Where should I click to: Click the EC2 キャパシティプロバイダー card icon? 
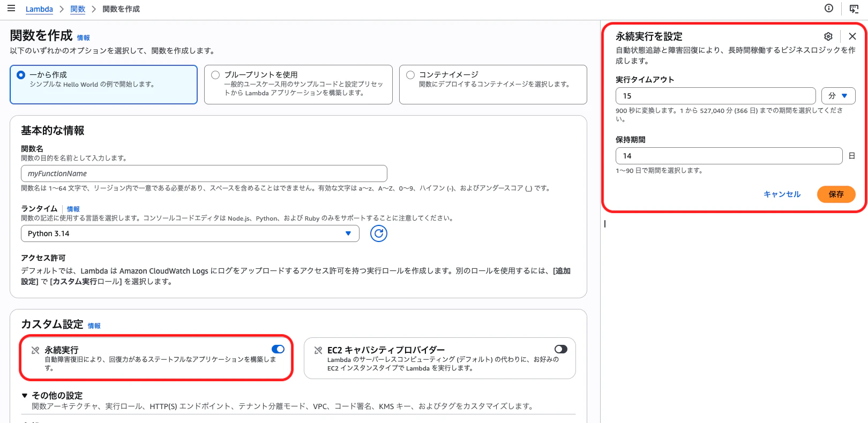tap(318, 350)
